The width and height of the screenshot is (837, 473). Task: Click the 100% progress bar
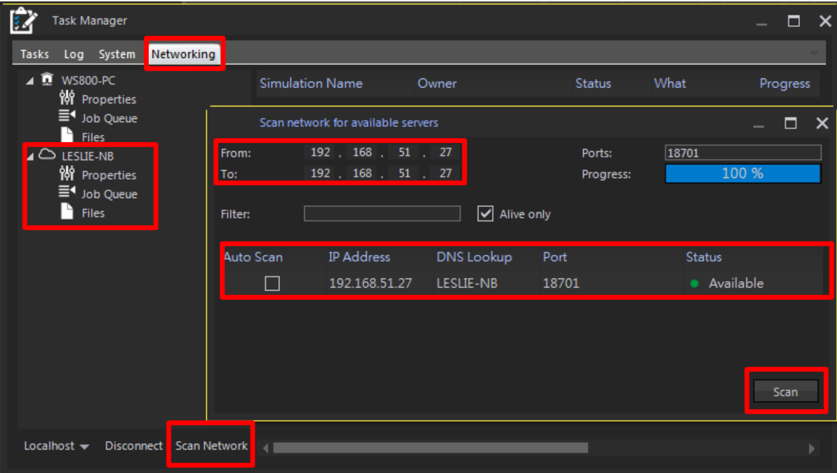[742, 174]
